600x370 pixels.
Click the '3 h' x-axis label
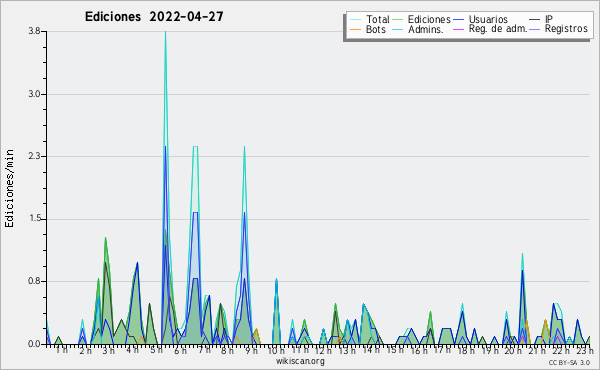pos(109,350)
